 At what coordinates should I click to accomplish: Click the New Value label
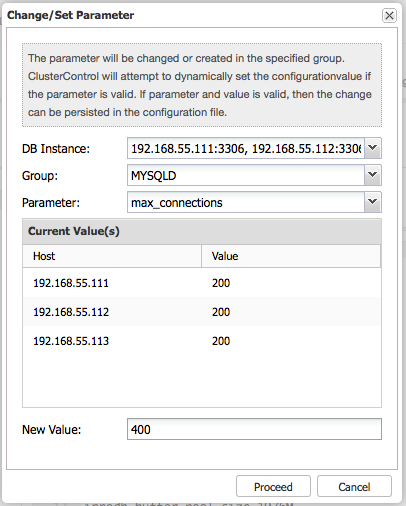click(x=52, y=430)
